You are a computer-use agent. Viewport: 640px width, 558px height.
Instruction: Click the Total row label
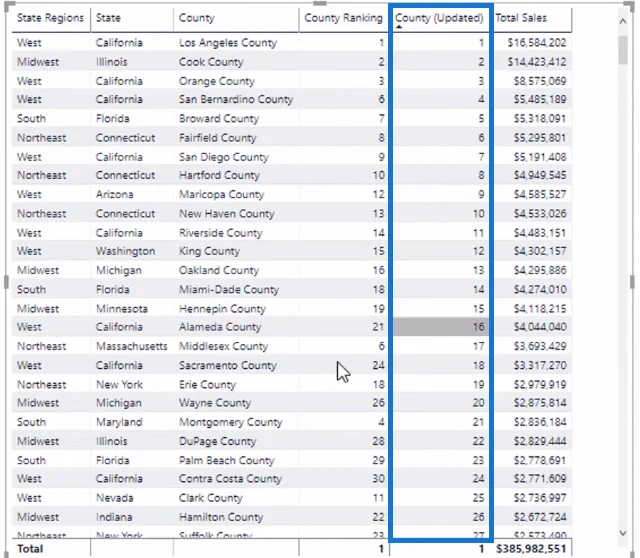pyautogui.click(x=30, y=549)
